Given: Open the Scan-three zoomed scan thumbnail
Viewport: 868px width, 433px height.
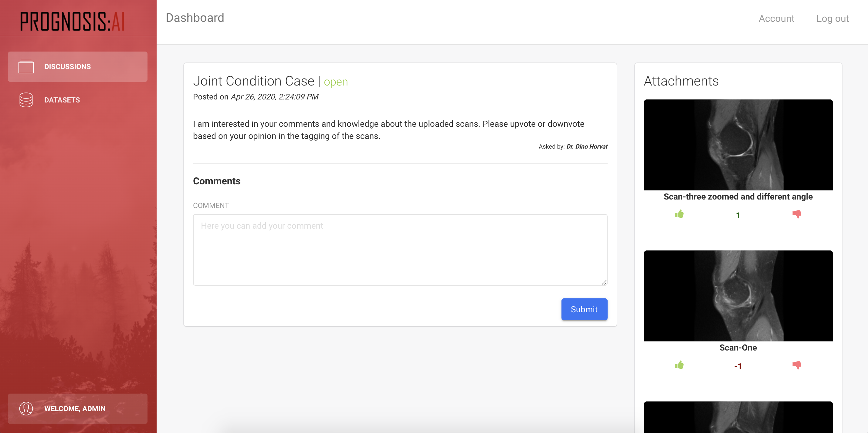Looking at the screenshot, I should tap(738, 145).
